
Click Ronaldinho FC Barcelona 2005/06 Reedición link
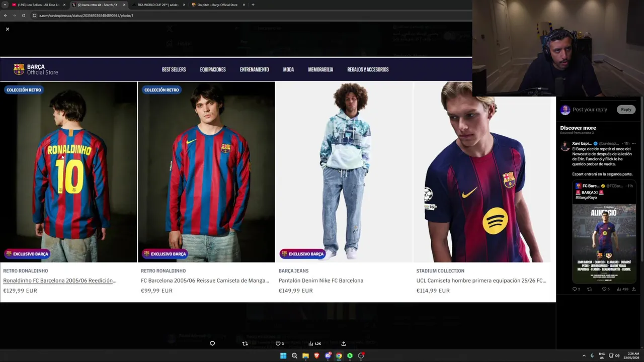[59, 281]
